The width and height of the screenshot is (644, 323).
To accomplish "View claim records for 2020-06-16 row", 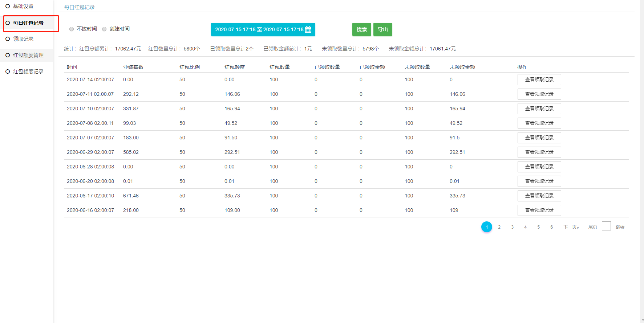I will pyautogui.click(x=539, y=210).
